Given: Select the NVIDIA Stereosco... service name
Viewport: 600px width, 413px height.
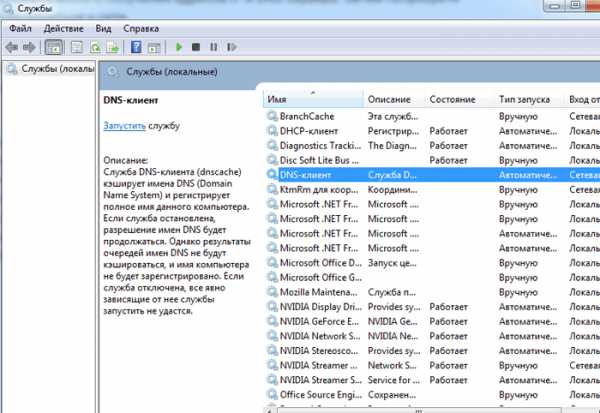Looking at the screenshot, I should (319, 350).
